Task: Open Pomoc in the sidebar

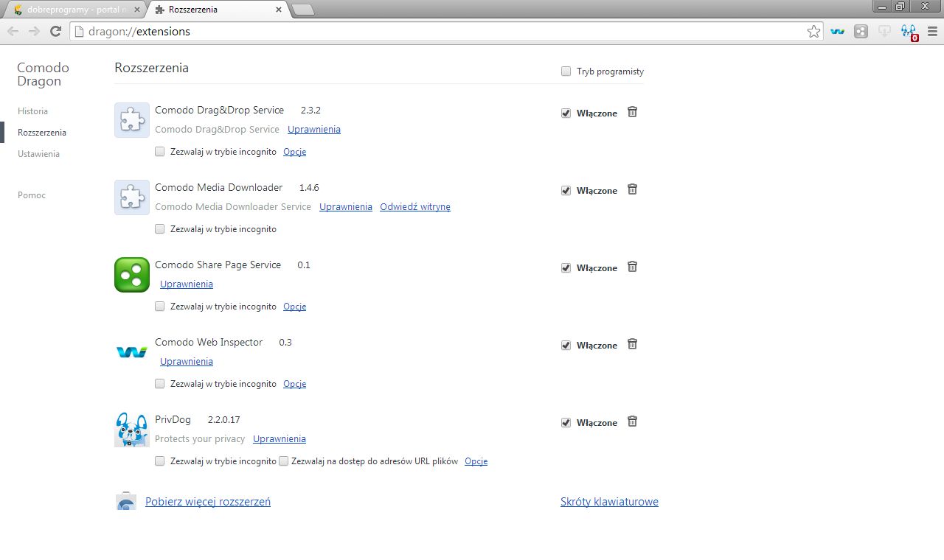Action: pos(32,195)
